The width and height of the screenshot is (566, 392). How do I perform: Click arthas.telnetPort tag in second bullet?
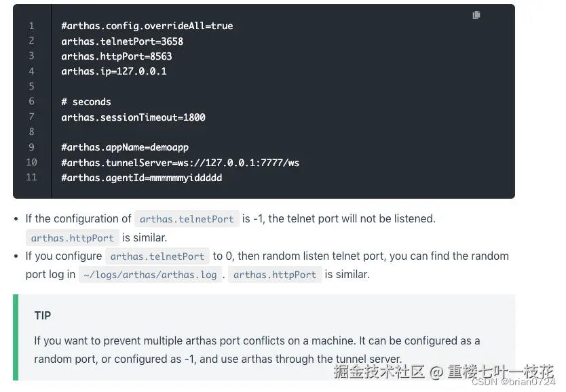(x=157, y=256)
